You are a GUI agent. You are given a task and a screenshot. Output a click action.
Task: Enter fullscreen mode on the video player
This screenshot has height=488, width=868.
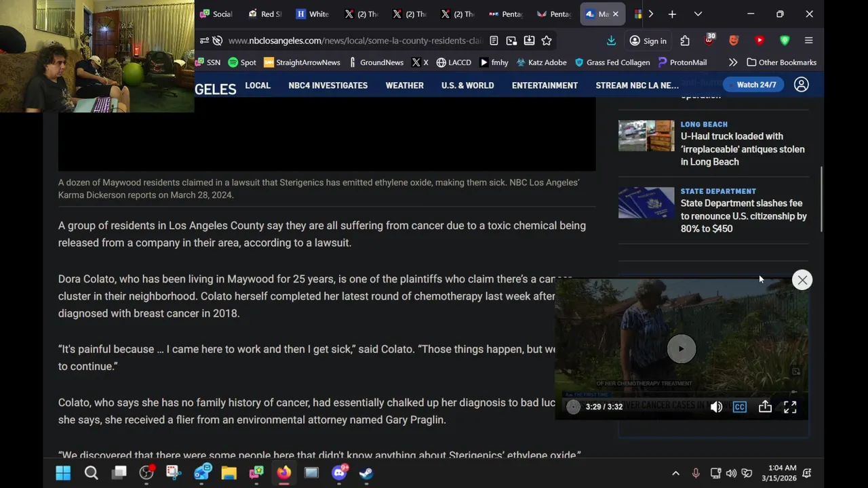click(x=790, y=407)
